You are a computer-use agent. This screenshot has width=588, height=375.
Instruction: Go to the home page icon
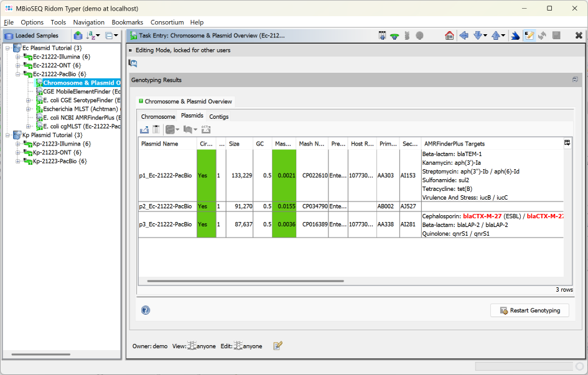click(x=449, y=35)
